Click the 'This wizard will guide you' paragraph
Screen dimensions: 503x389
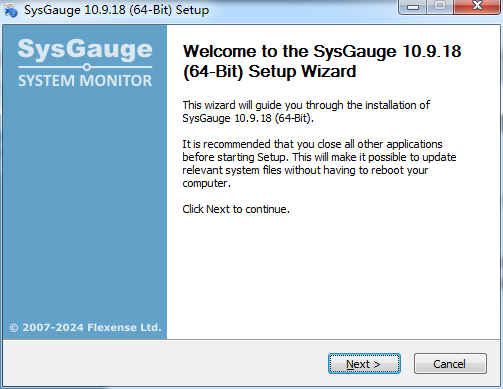[306, 111]
